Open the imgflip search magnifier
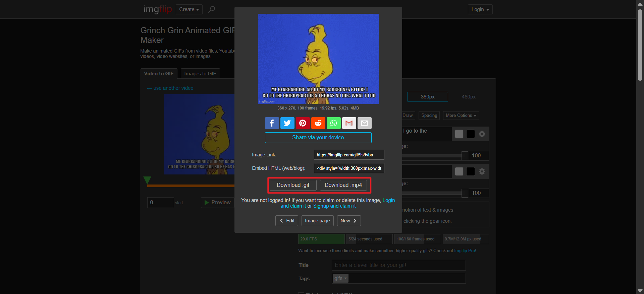 [x=211, y=9]
